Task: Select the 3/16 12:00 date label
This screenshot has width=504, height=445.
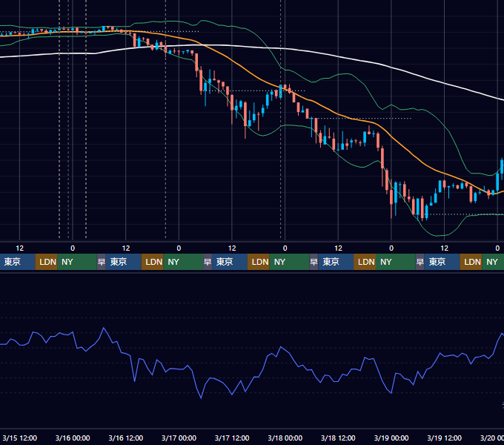Action: (126, 438)
